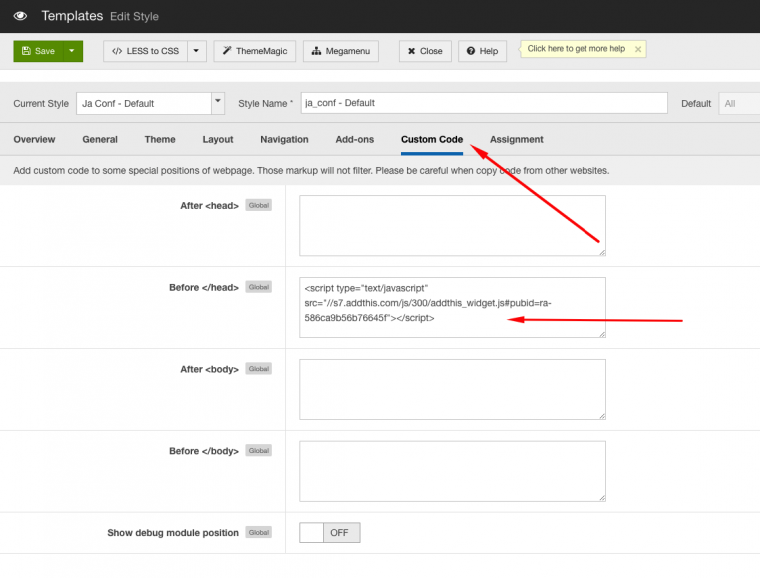Image resolution: width=760 pixels, height=578 pixels.
Task: Click the green Save button
Action: point(38,51)
